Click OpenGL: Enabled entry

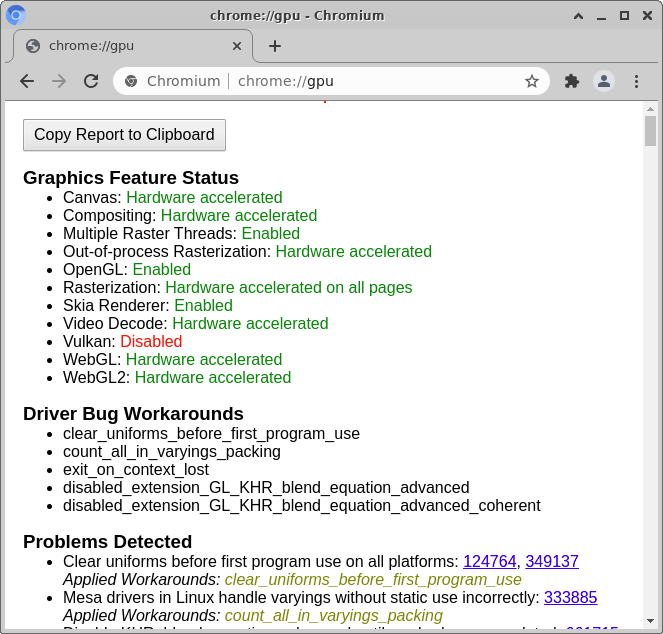point(127,269)
